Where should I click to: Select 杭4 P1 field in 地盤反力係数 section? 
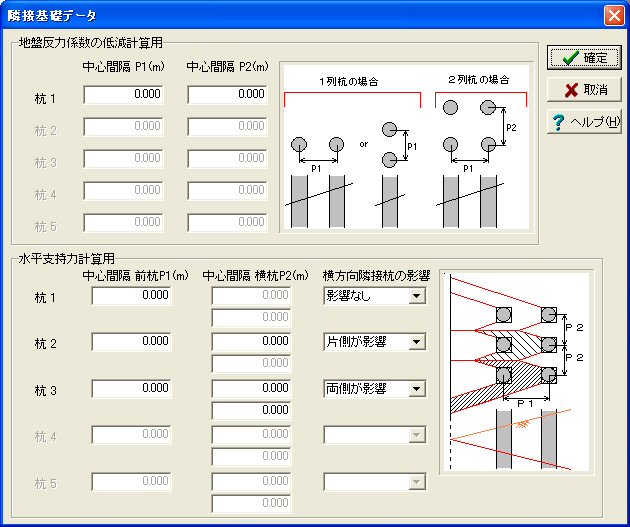click(x=123, y=190)
